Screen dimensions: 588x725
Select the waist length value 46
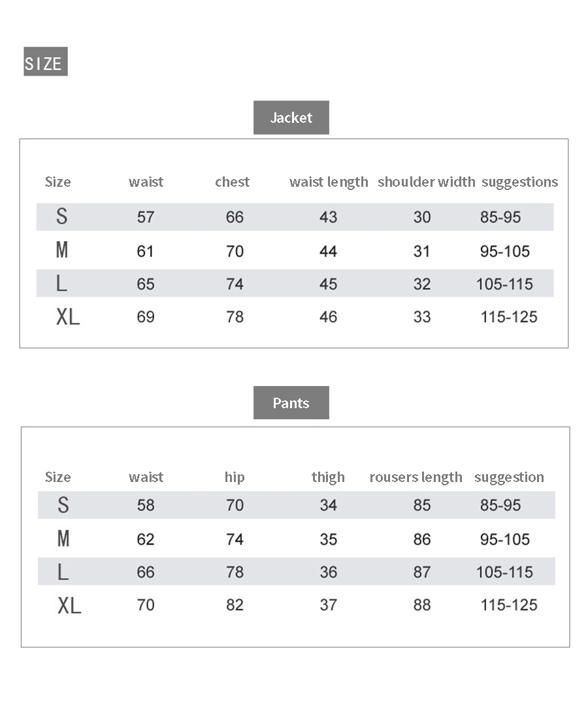[328, 317]
